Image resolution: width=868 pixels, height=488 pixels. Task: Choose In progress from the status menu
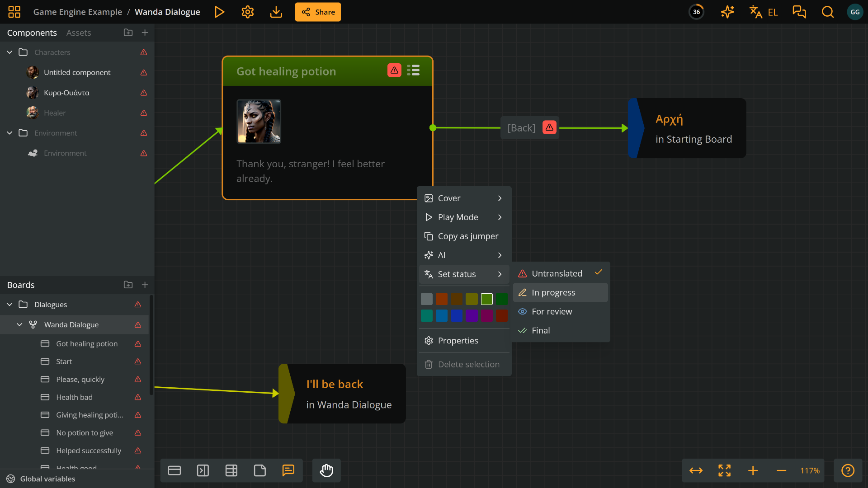(x=553, y=292)
